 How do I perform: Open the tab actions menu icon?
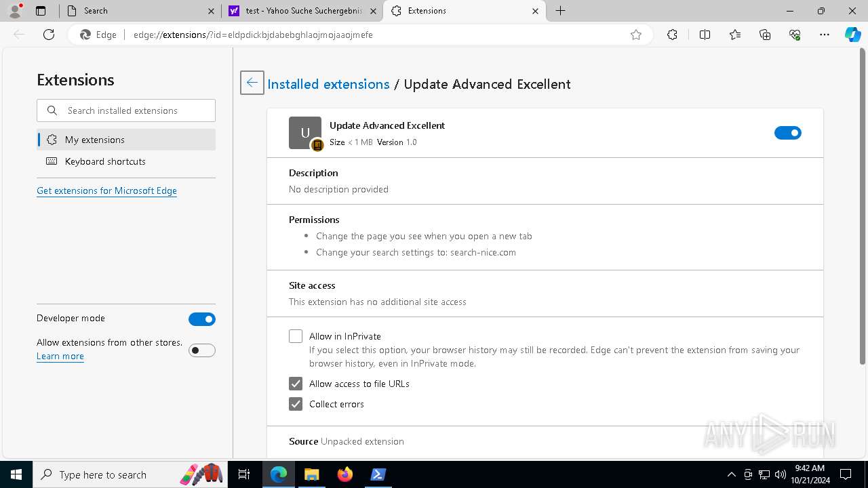point(41,11)
